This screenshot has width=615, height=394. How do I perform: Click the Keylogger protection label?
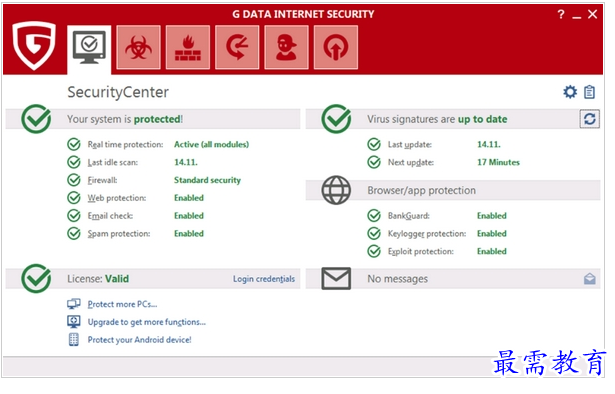point(427,234)
